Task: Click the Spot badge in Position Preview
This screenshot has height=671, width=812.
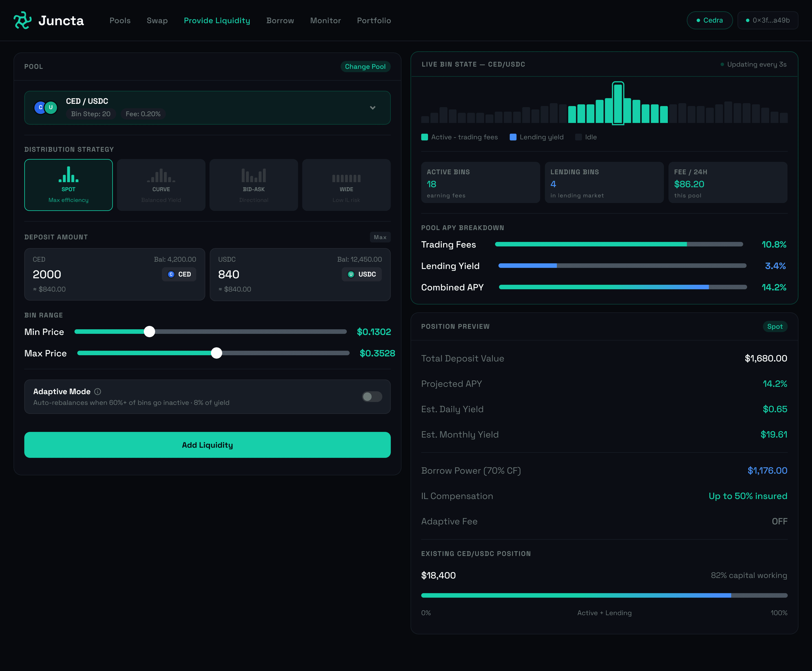Action: pyautogui.click(x=775, y=326)
